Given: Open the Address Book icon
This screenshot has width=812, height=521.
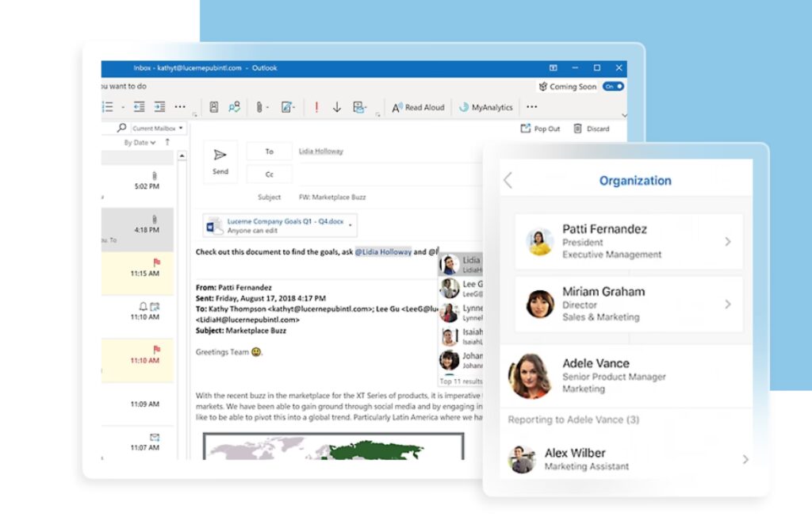Looking at the screenshot, I should tap(214, 108).
